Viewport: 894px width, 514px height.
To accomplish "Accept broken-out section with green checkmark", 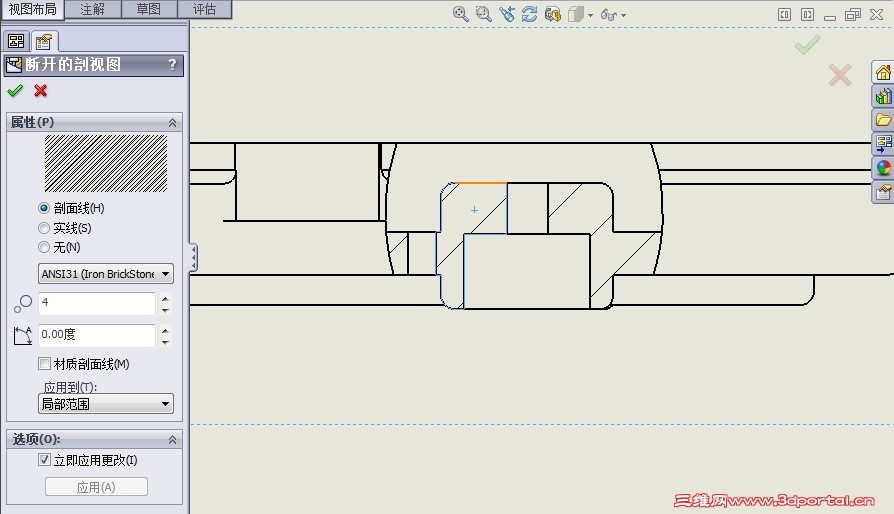I will click(x=15, y=91).
